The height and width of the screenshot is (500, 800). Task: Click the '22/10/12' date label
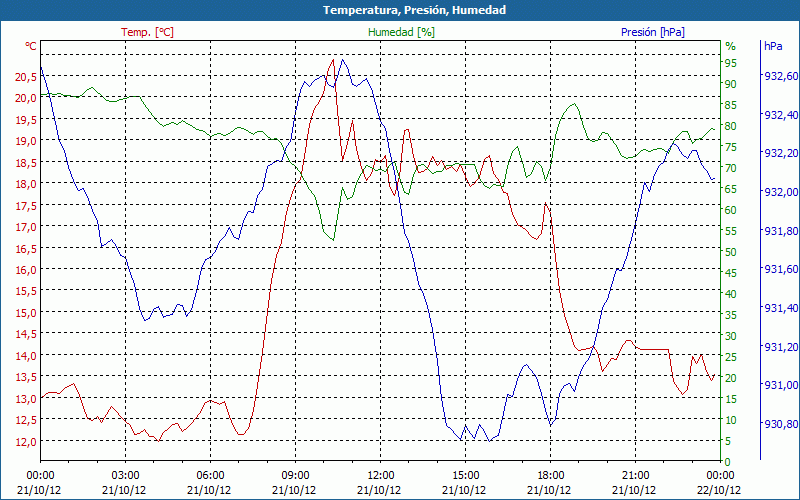click(719, 490)
